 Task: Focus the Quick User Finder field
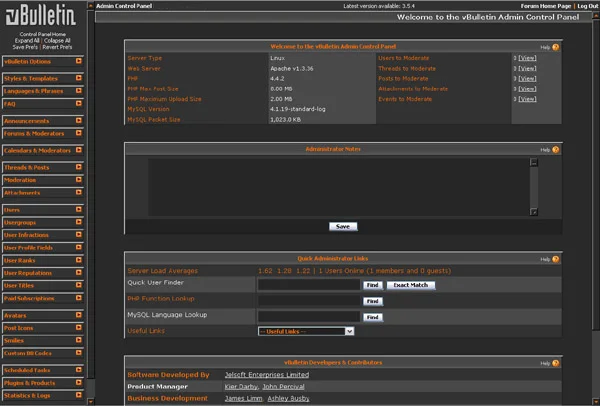308,285
